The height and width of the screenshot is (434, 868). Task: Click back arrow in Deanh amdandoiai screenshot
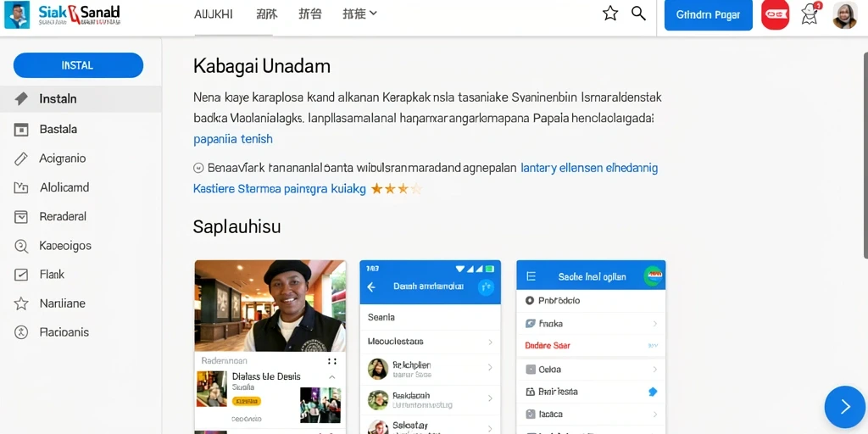click(371, 287)
